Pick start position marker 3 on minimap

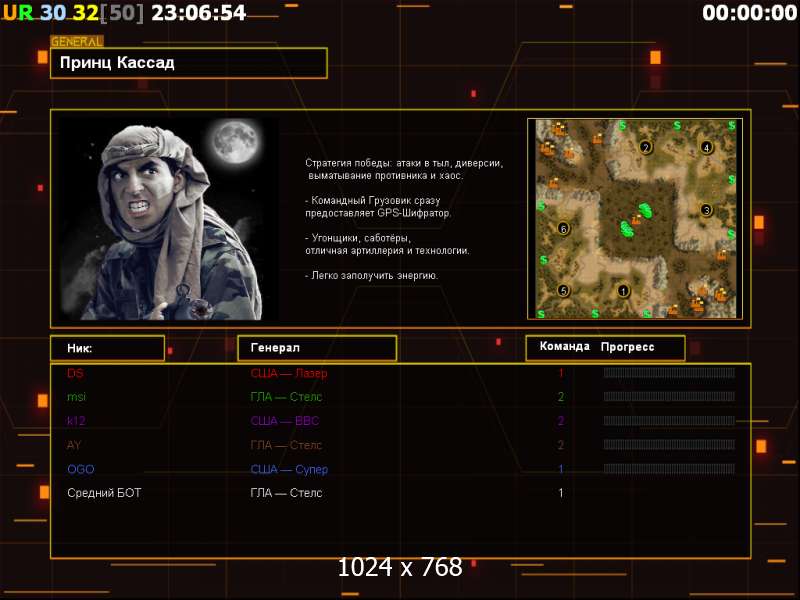coord(707,210)
